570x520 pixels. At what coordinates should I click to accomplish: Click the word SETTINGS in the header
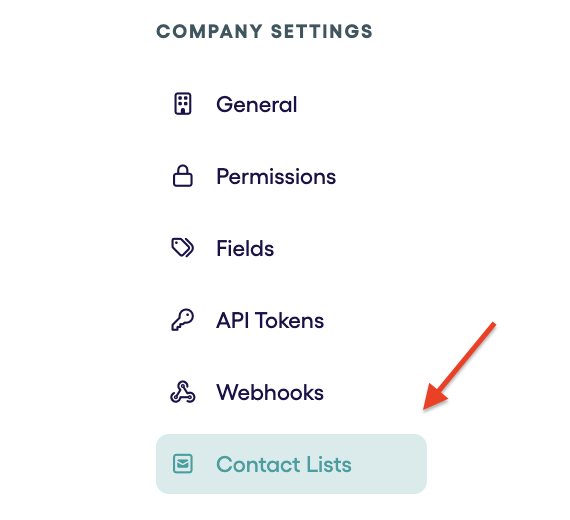click(322, 31)
